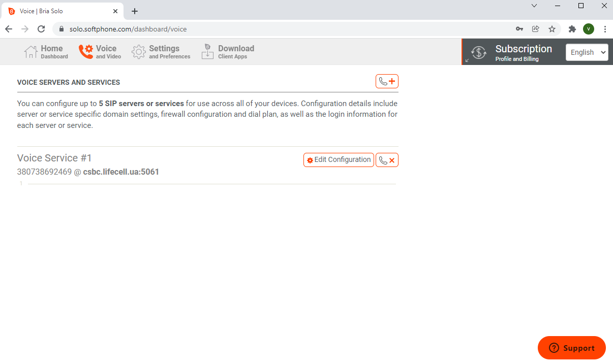Click the small expand arrow in Subscription panel

(x=467, y=60)
